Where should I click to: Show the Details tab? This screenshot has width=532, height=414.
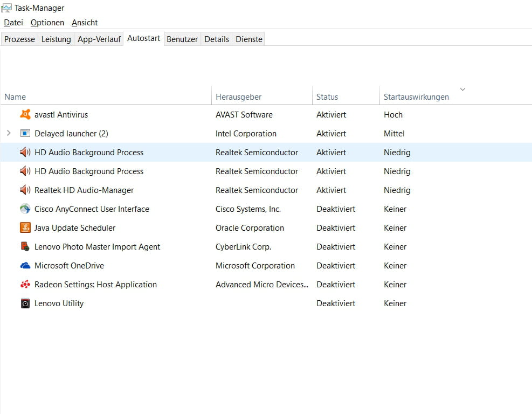pos(217,39)
